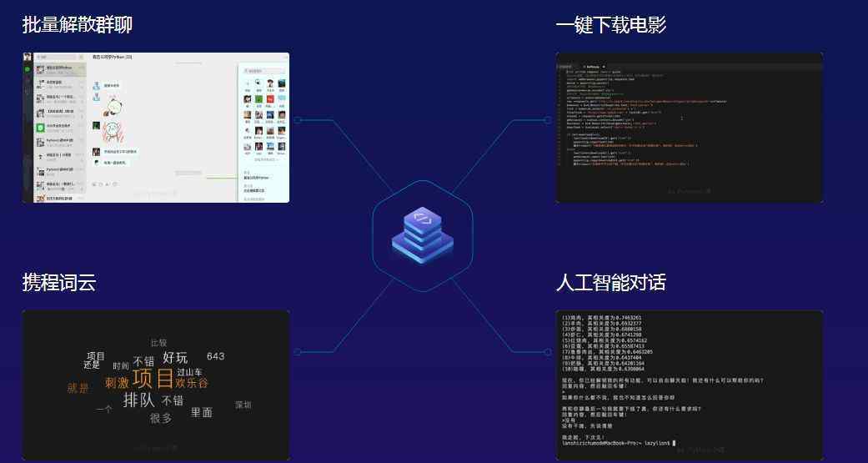Click the word 很多 in the word cloud

tap(161, 419)
